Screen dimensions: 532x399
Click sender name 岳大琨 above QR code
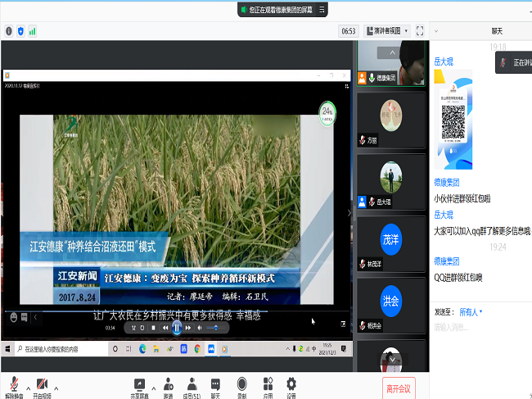[x=444, y=61]
